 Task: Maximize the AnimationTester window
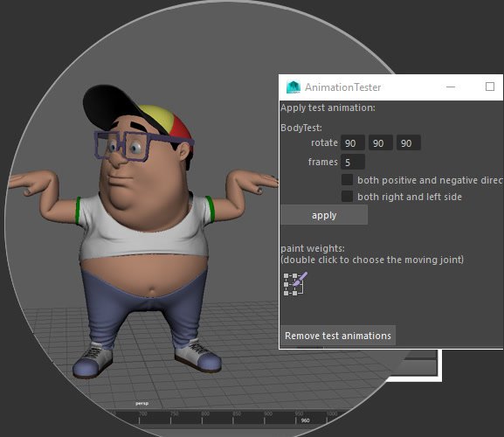coord(490,87)
